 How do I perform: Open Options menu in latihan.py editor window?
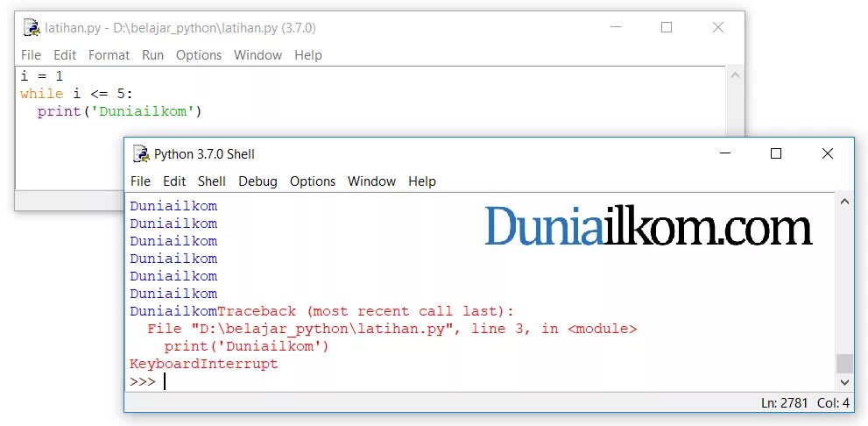199,55
